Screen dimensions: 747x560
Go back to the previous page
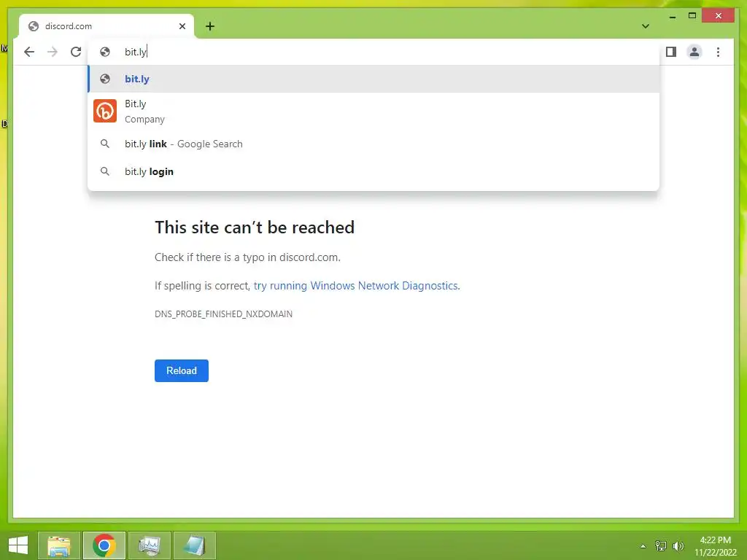click(29, 52)
